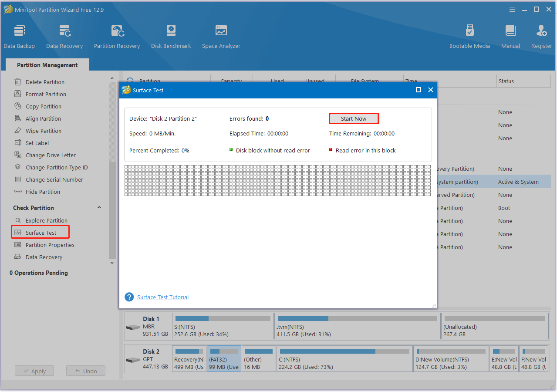557x392 pixels.
Task: Start the Disk Benchmark tool
Action: pos(171,37)
